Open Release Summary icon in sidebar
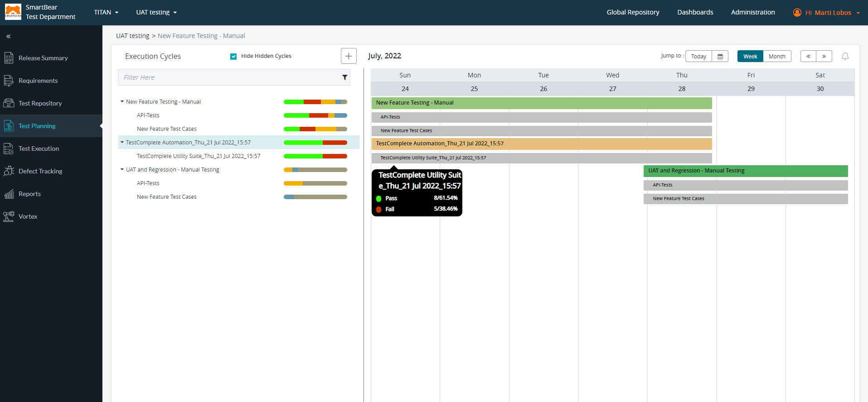The height and width of the screenshot is (402, 868). click(x=9, y=58)
